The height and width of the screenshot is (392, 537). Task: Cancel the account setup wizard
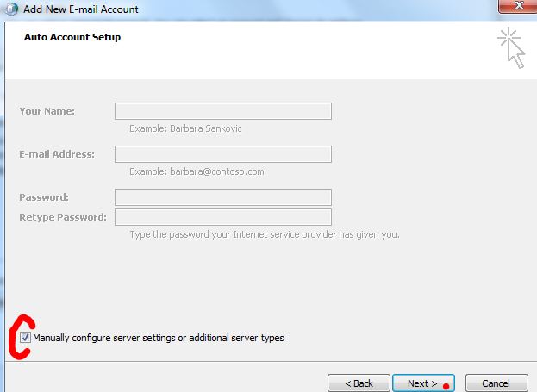pos(496,383)
